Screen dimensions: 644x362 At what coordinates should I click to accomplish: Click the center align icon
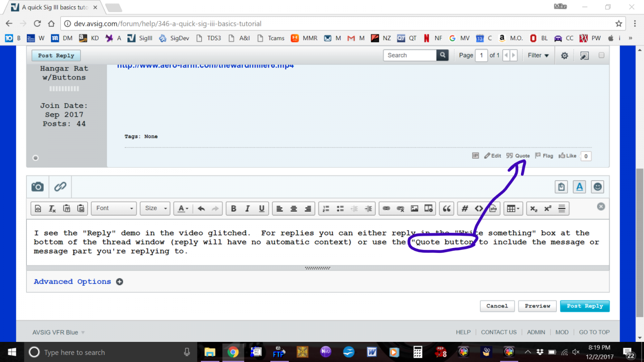(294, 209)
